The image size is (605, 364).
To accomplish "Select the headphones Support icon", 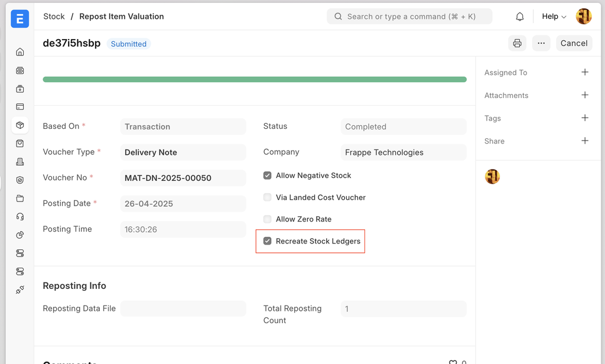I will pyautogui.click(x=19, y=215).
